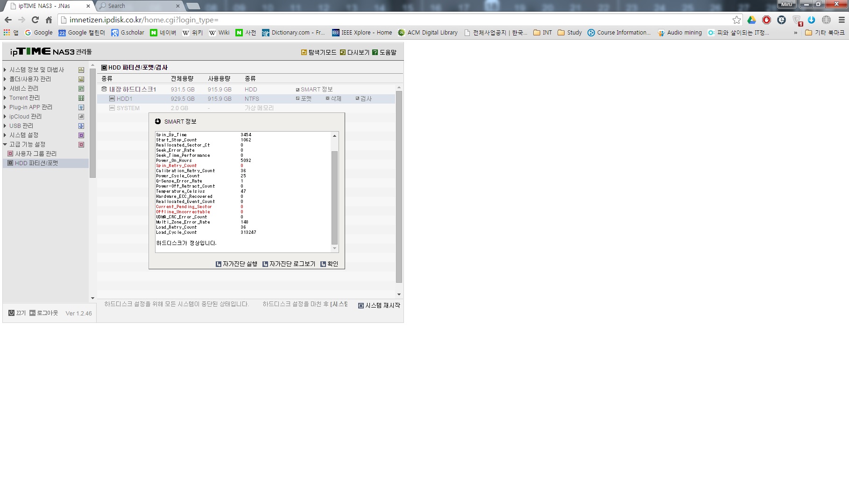Click the 끄기 power off icon
849x504 pixels.
(12, 313)
